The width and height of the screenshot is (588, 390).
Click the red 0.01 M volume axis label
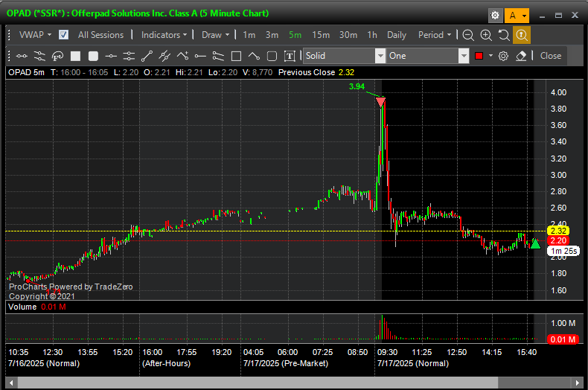point(563,339)
